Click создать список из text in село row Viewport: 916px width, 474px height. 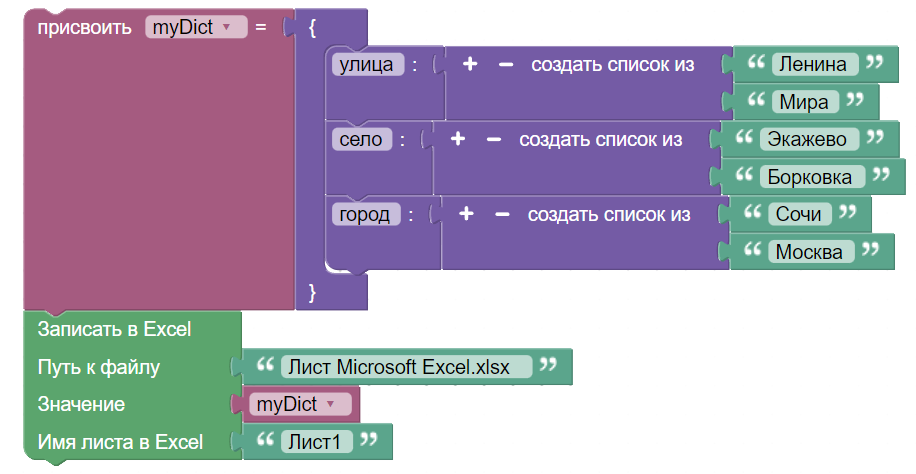[601, 139]
